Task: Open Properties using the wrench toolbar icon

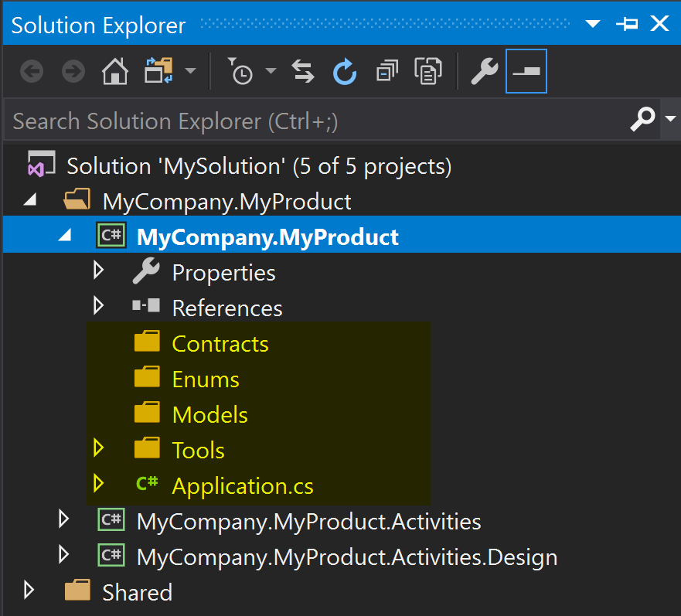Action: point(485,72)
